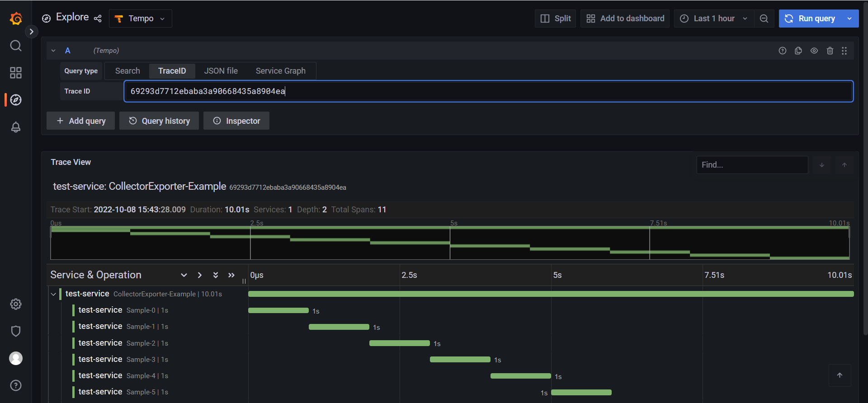Open the user profile avatar

point(16,358)
